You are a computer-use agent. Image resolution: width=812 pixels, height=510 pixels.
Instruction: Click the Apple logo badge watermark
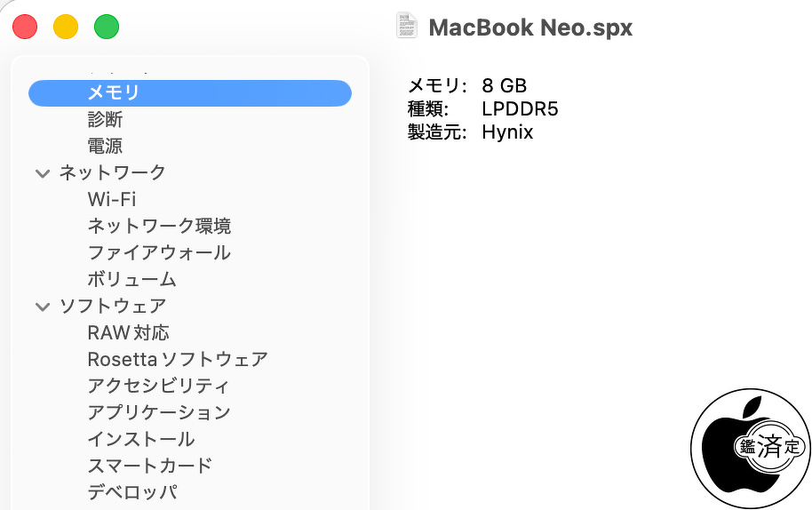[x=750, y=446]
